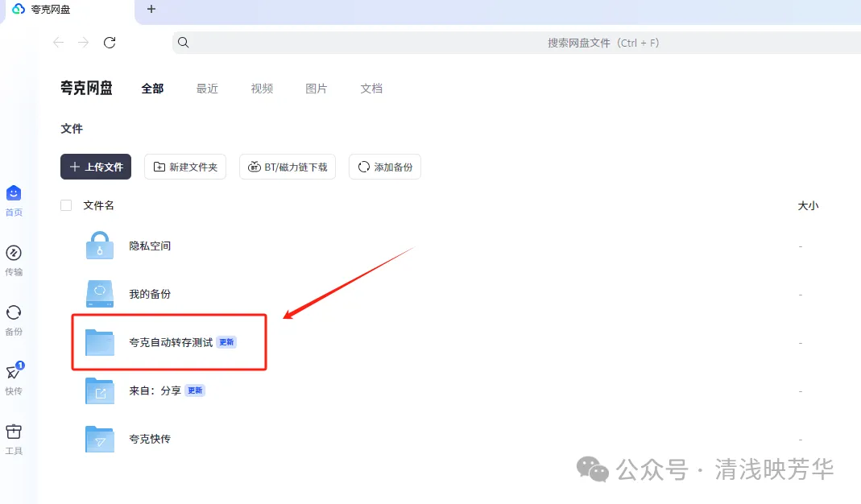
Task: Switch to the 图片 tab
Action: [x=317, y=89]
